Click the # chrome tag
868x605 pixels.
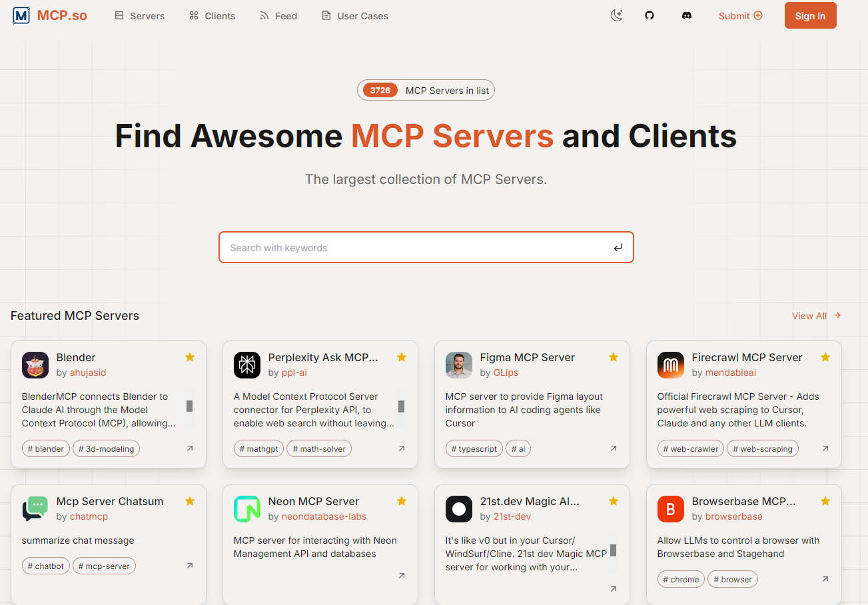click(681, 579)
